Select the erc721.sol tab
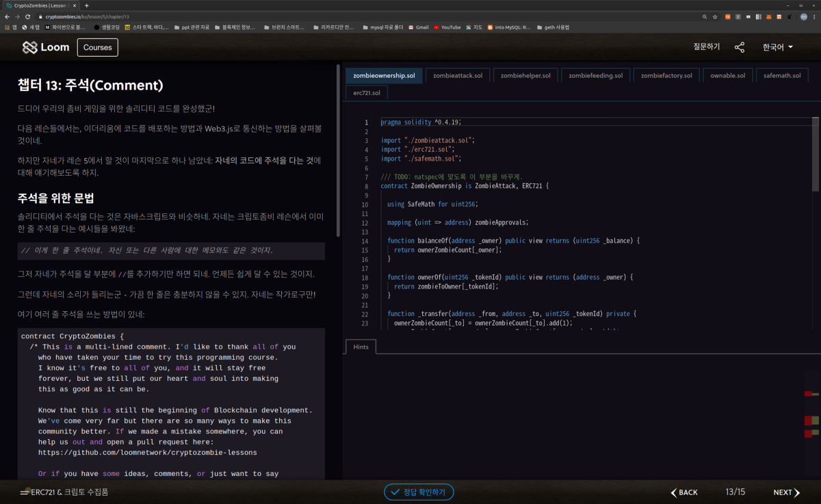 367,92
